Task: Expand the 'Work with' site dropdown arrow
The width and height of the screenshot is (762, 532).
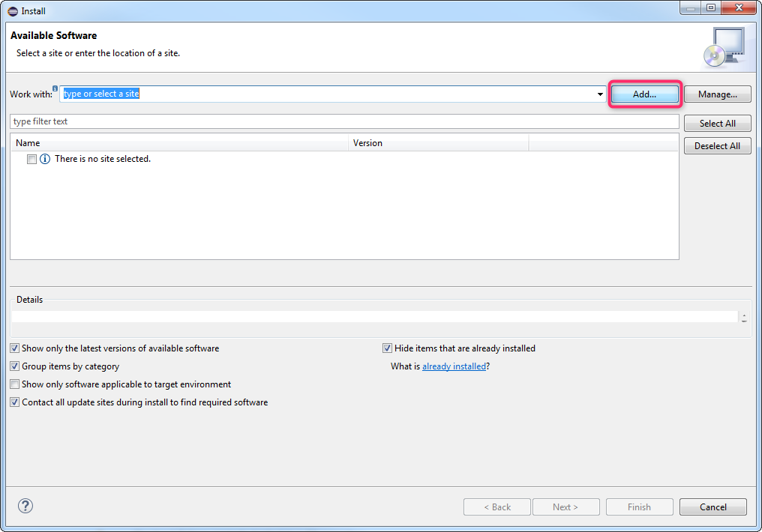Action: [x=600, y=94]
